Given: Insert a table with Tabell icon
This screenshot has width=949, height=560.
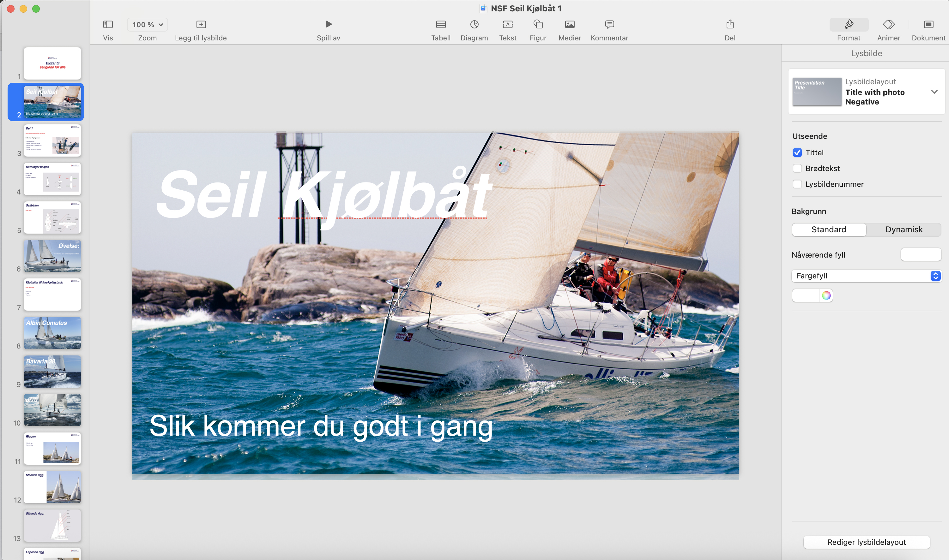Looking at the screenshot, I should pyautogui.click(x=441, y=25).
